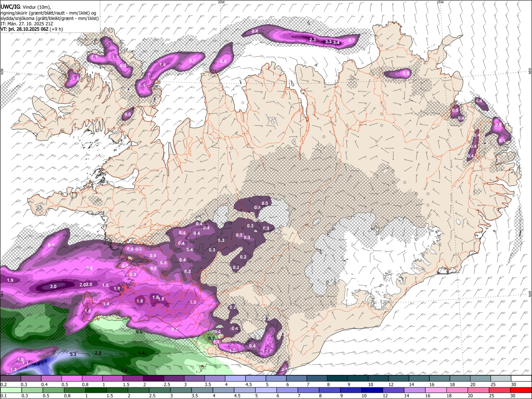Viewport: 532px width, 399px height.
Task: Select the 'IT: Mán. 27. 10. 2025 21Z' line
Action: click(x=27, y=24)
